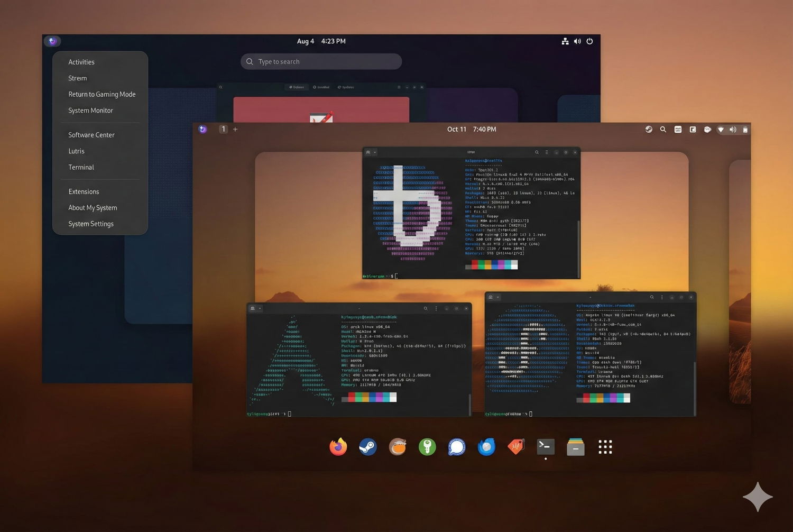Viewport: 793px width, 532px height.
Task: Launch Steam from the dock
Action: coord(368,447)
